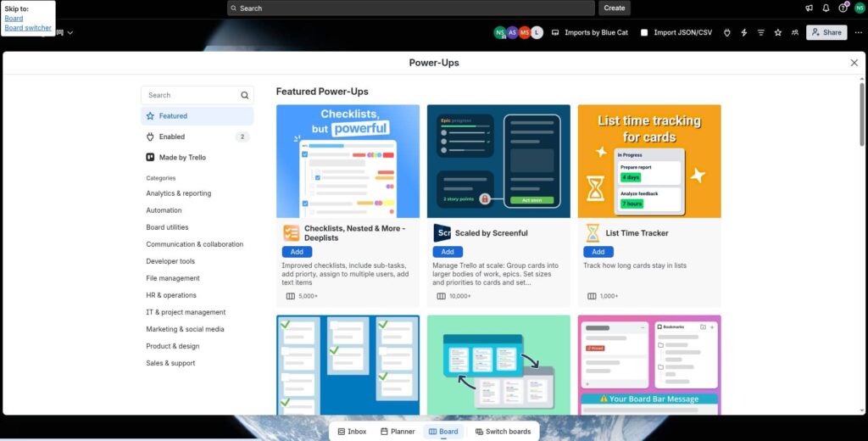Open the NS account avatar top-right

point(860,8)
